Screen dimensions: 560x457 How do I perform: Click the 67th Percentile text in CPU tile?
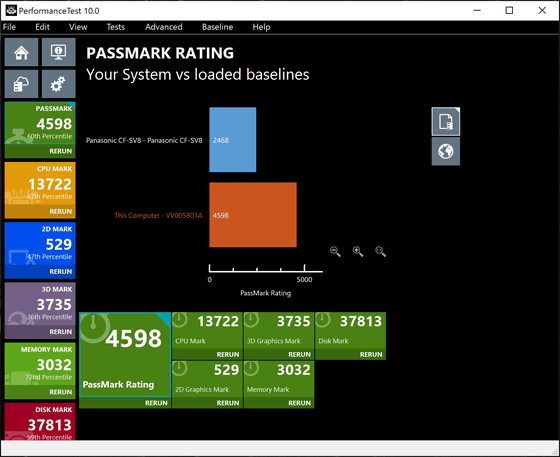[x=50, y=197]
